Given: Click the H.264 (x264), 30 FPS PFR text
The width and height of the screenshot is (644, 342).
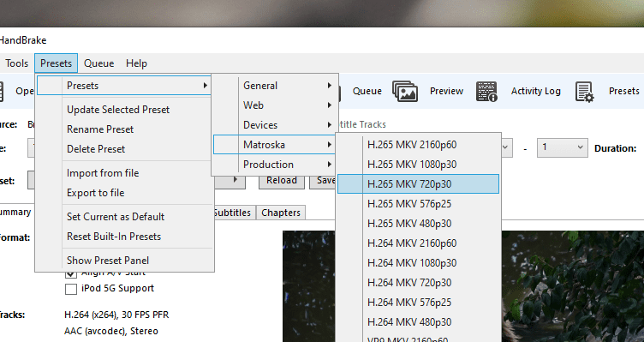Looking at the screenshot, I should click(x=116, y=315).
